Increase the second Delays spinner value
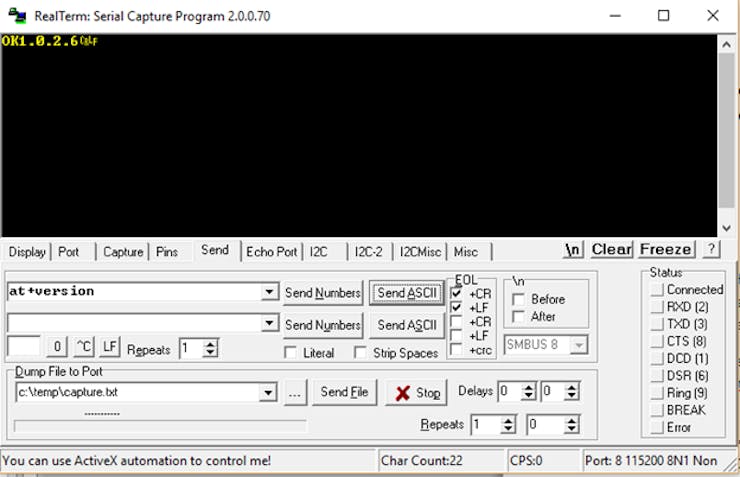The height and width of the screenshot is (477, 740). click(572, 387)
